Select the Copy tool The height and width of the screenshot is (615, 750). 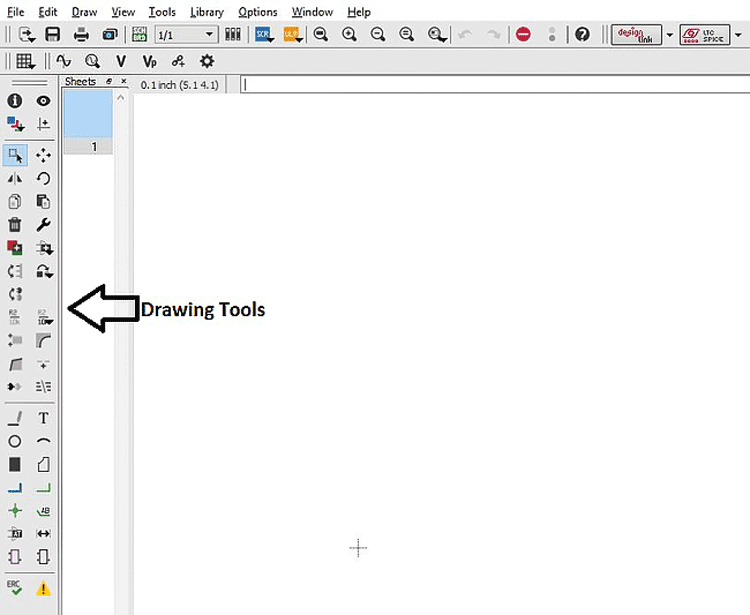[x=15, y=202]
